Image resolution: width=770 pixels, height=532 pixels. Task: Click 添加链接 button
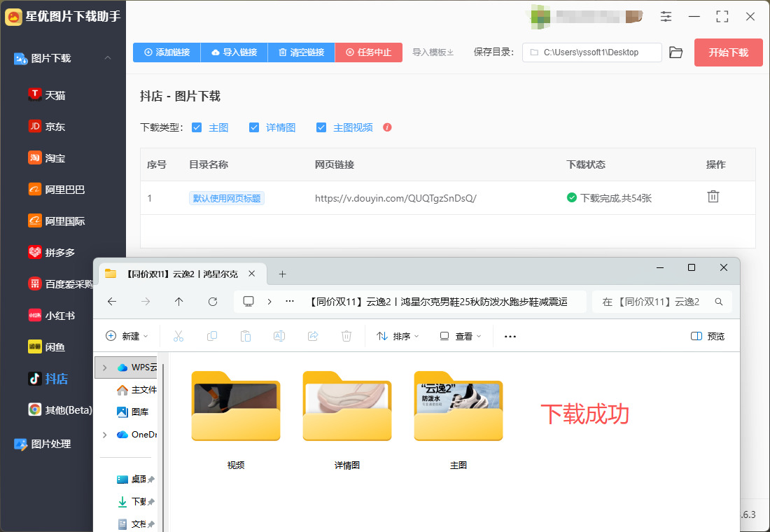[167, 52]
